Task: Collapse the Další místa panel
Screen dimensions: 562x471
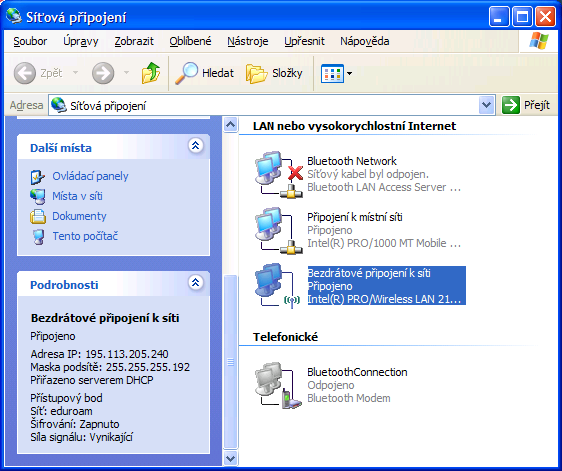Action: (196, 146)
